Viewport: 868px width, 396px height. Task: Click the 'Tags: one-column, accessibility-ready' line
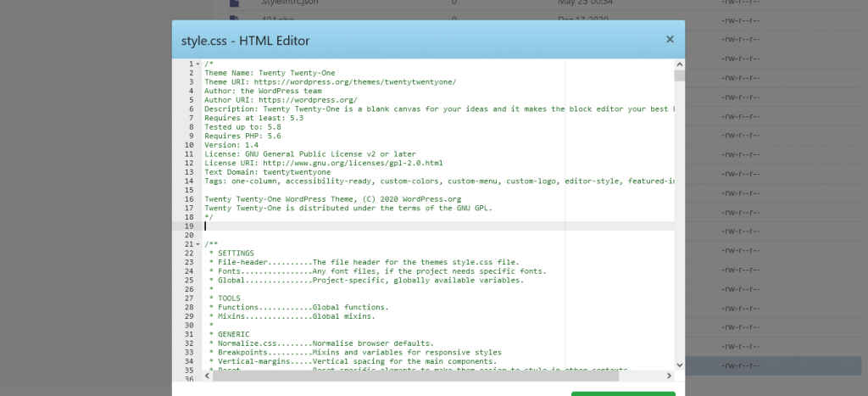439,181
